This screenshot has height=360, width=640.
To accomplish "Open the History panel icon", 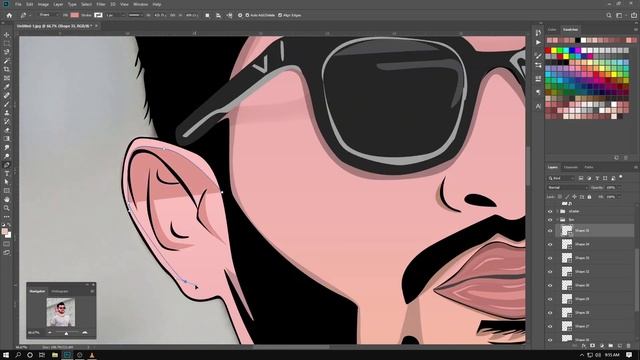I will (x=538, y=32).
